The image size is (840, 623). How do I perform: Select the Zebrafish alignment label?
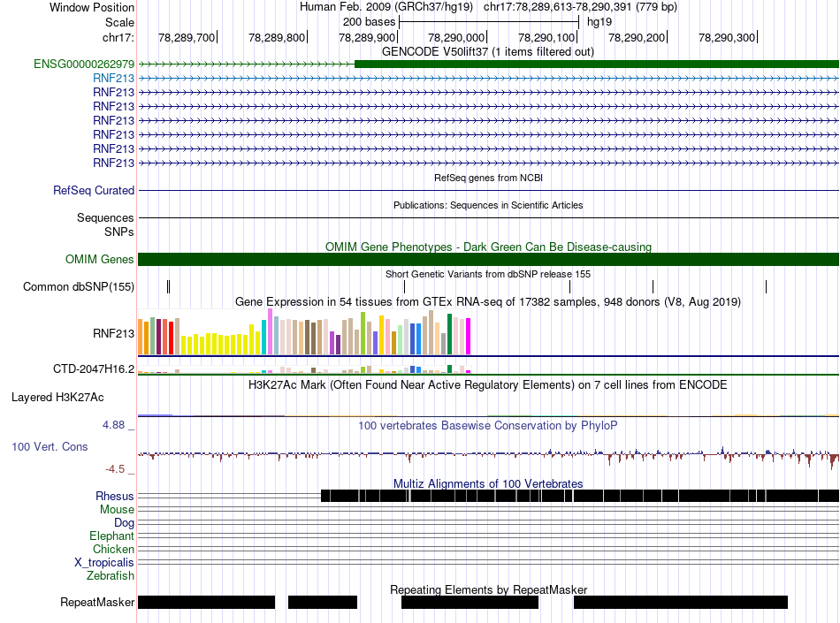[x=111, y=576]
